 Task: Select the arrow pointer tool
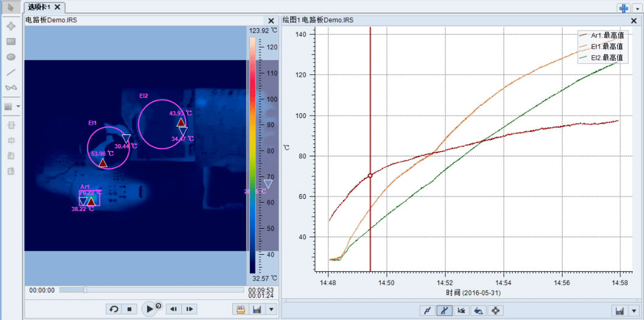[11, 7]
